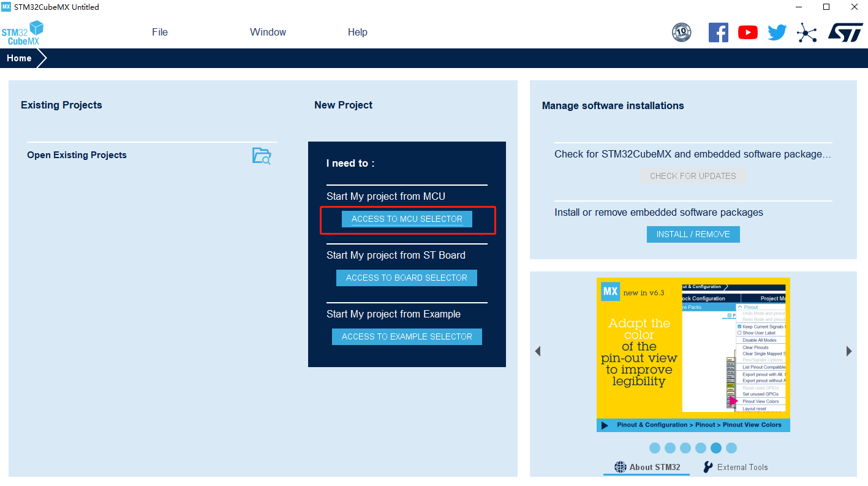The image size is (868, 486).
Task: Click ACCESS TO BOARD SELECTOR button
Action: click(407, 278)
